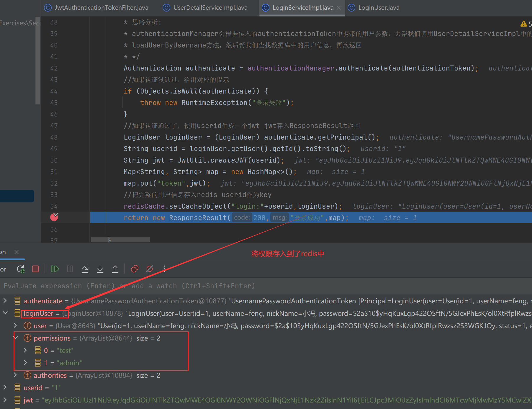The height and width of the screenshot is (409, 532).
Task: Expand the authorities field node
Action: point(15,375)
